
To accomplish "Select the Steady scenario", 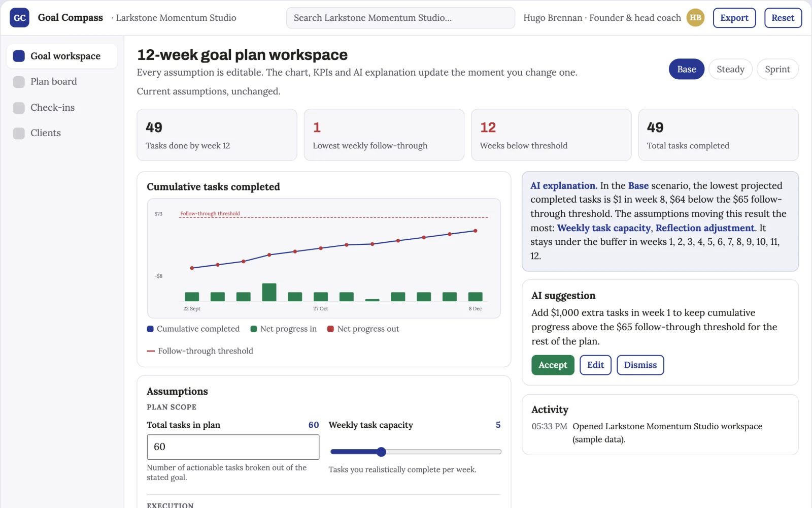I will pos(730,69).
